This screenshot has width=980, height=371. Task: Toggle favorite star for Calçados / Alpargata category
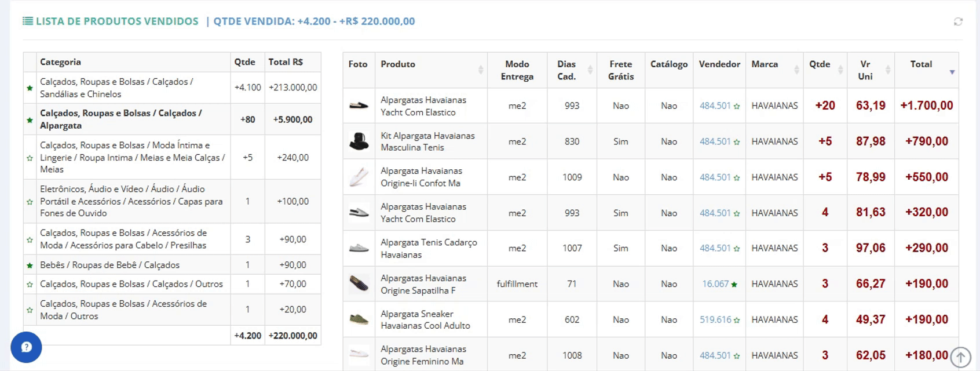point(30,120)
